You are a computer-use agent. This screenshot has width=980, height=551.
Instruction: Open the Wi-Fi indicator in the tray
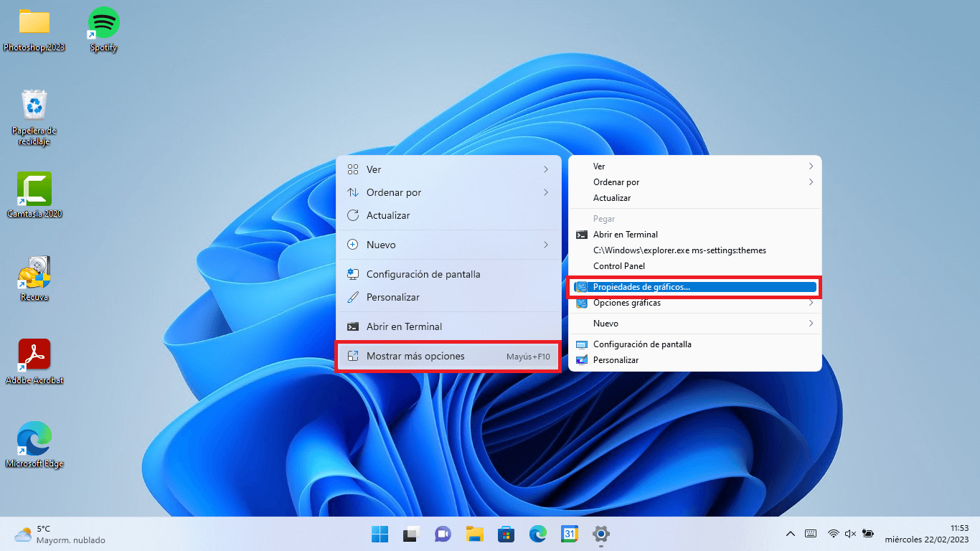(x=833, y=534)
